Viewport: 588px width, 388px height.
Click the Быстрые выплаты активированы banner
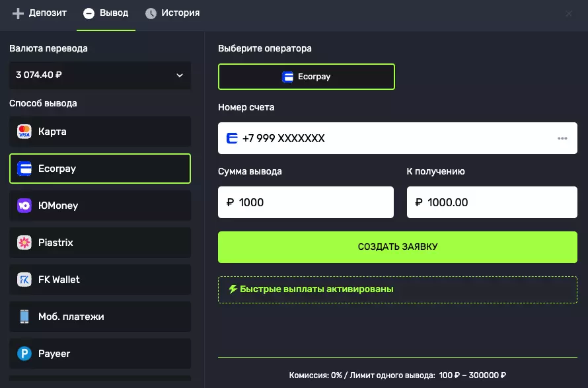tap(397, 289)
